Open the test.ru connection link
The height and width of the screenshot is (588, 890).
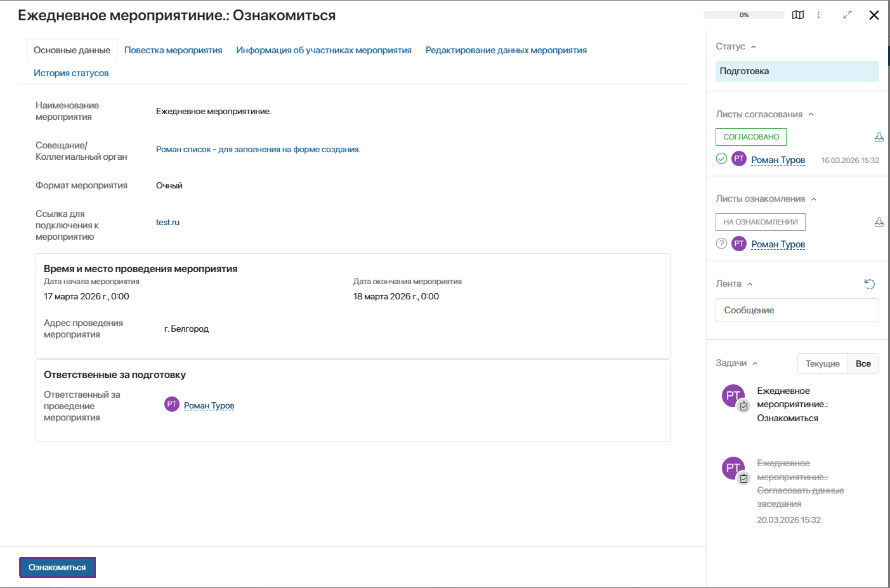pos(167,222)
